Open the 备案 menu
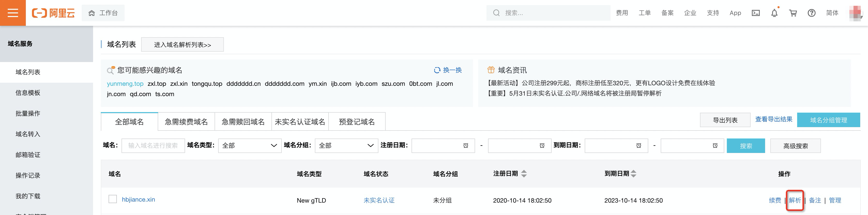The height and width of the screenshot is (215, 868). [x=667, y=13]
